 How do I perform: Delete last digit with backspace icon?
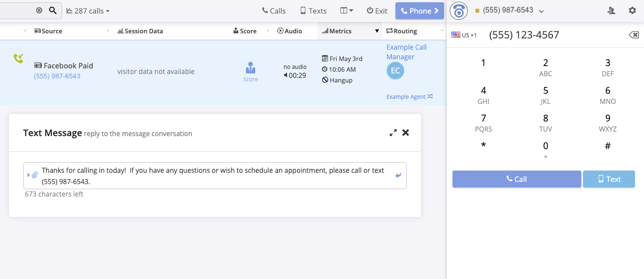[x=634, y=35]
